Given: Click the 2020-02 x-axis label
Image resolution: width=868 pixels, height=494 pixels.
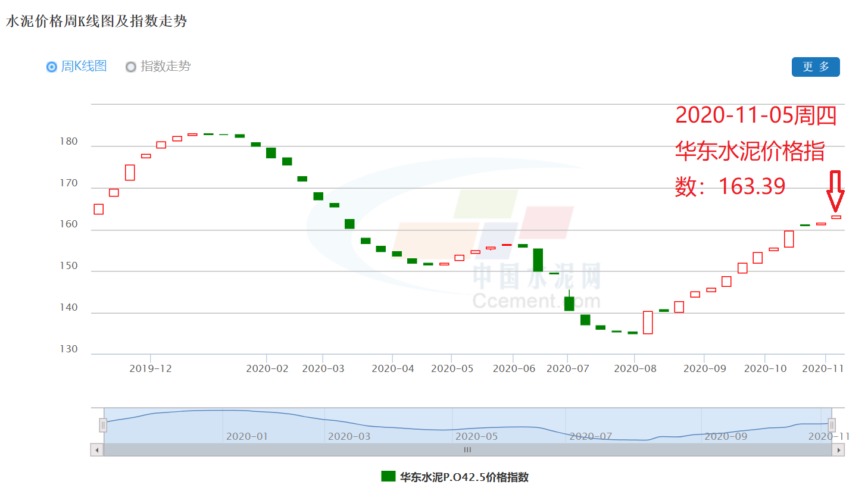Looking at the screenshot, I should (267, 368).
